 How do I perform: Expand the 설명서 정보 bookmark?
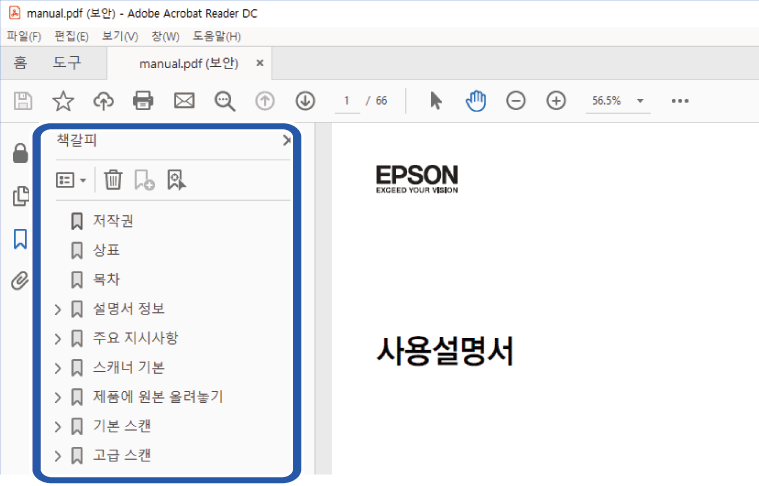tap(58, 309)
